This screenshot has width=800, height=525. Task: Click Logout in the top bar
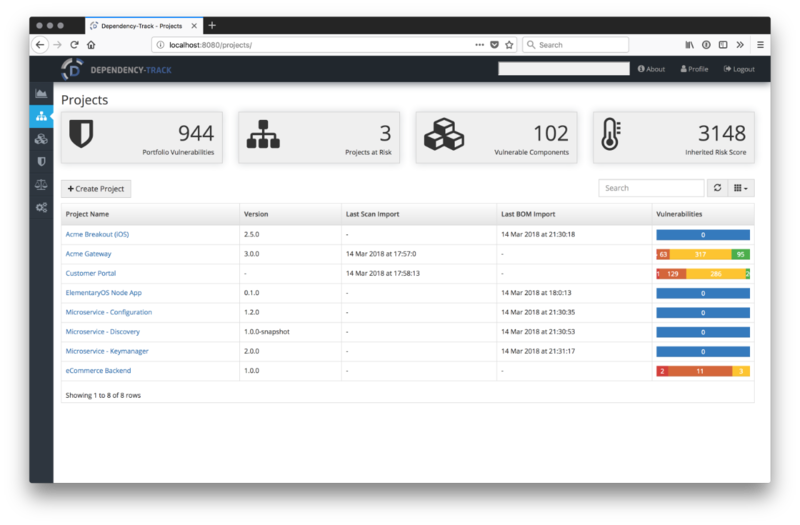739,69
